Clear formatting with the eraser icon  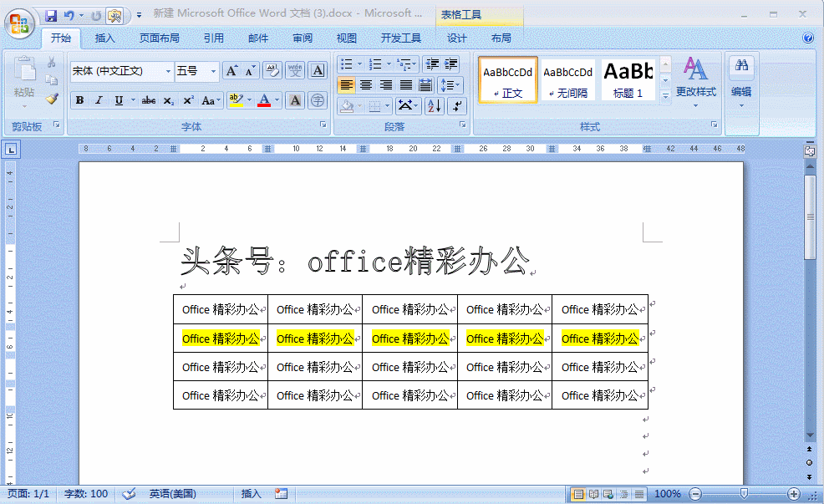coord(272,71)
